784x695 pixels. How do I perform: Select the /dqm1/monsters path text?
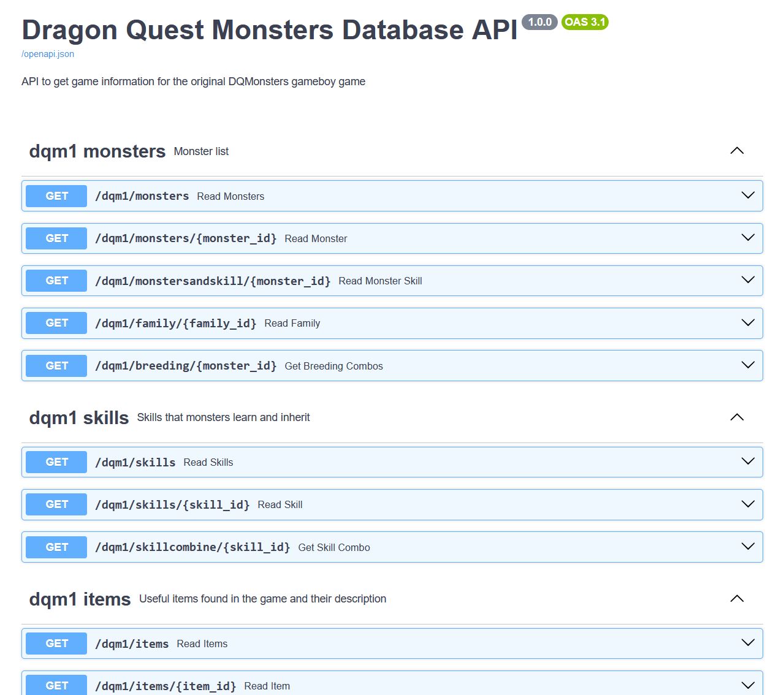[142, 196]
